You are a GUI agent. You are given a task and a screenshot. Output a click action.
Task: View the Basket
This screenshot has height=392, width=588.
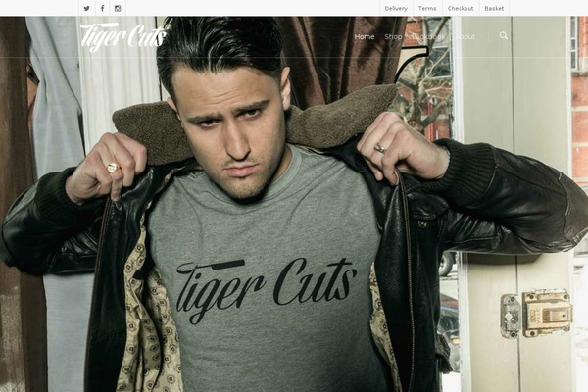pos(494,8)
